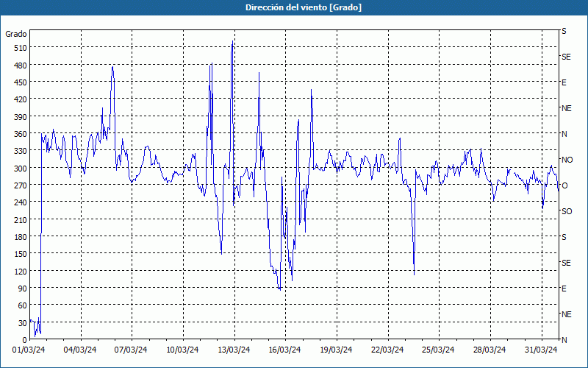Select the 450 degree axis label
Image resolution: width=588 pixels, height=368 pixels.
pyautogui.click(x=21, y=82)
